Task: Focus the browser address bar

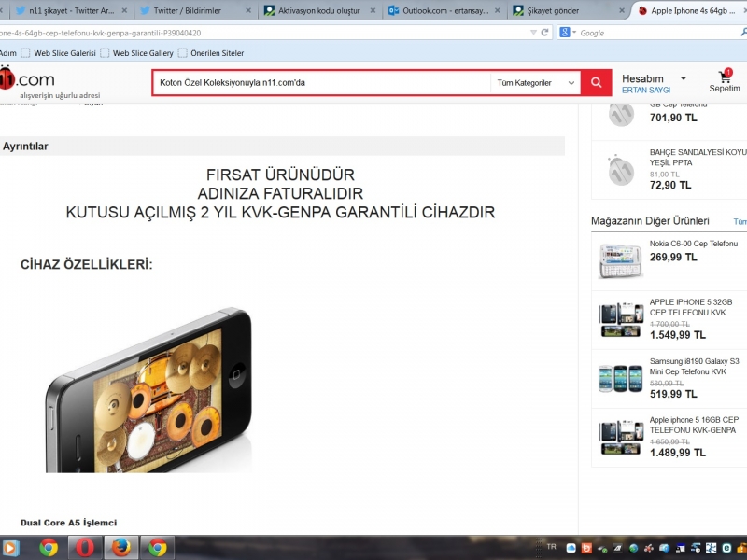Action: coord(267,33)
